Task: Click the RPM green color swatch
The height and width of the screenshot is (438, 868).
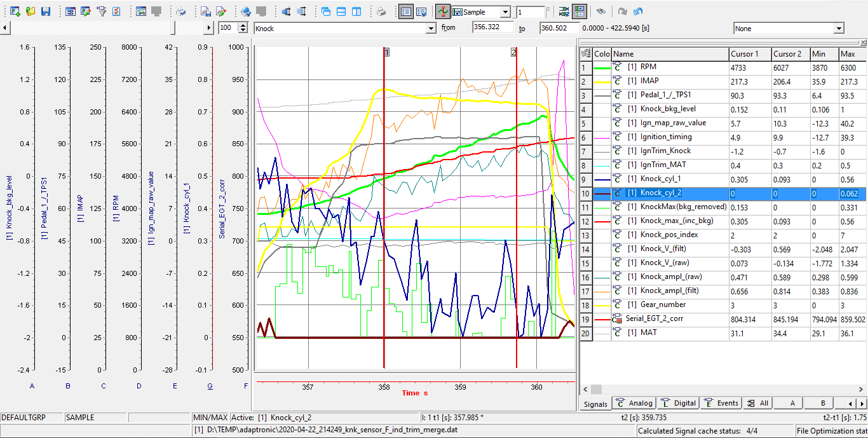Action: 601,67
